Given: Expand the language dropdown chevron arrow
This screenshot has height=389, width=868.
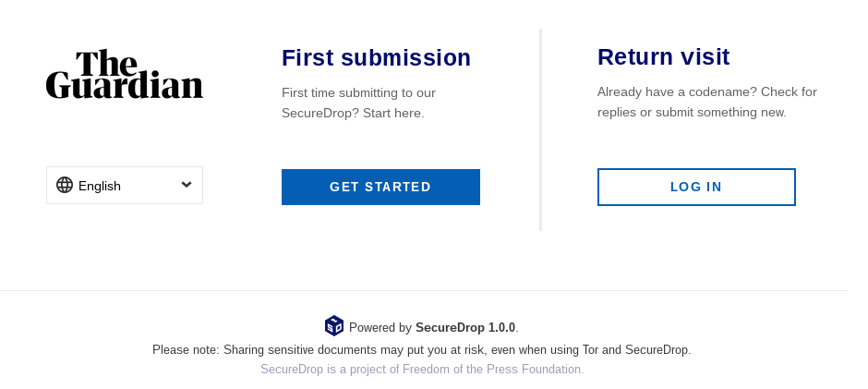Looking at the screenshot, I should (x=187, y=185).
